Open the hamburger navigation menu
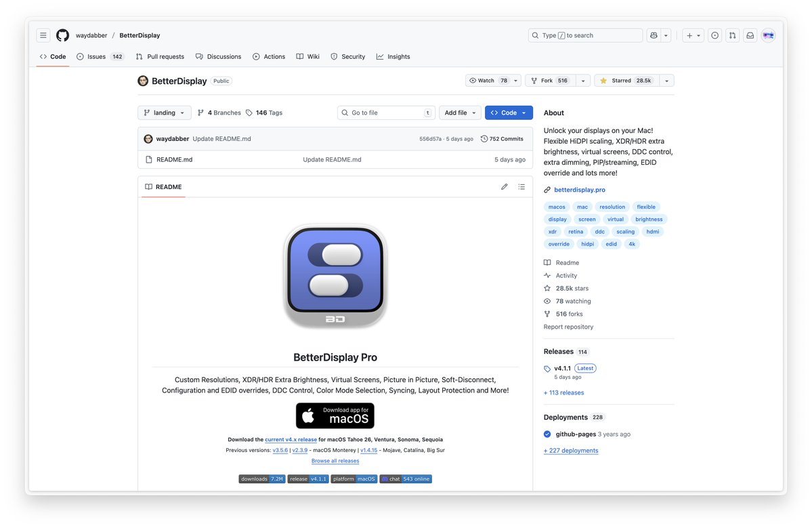The image size is (812, 528). pyautogui.click(x=43, y=35)
